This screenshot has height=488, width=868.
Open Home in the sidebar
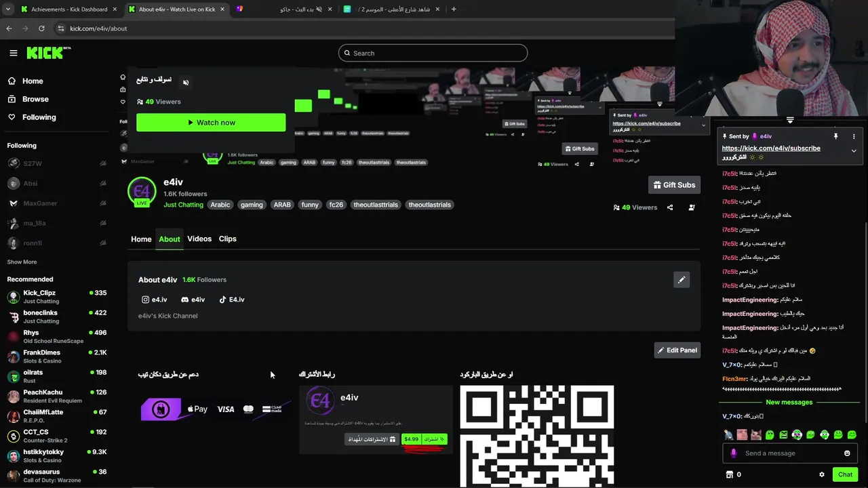pyautogui.click(x=25, y=81)
